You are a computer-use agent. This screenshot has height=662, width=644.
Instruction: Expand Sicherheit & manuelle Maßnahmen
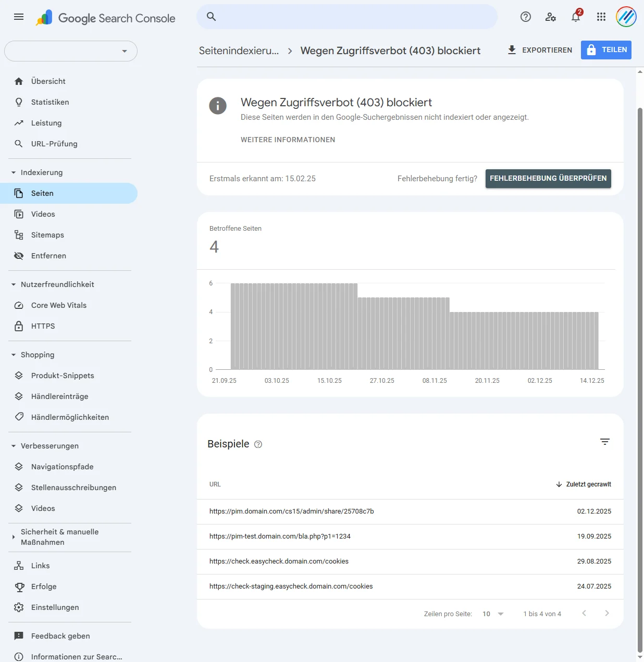pos(14,537)
